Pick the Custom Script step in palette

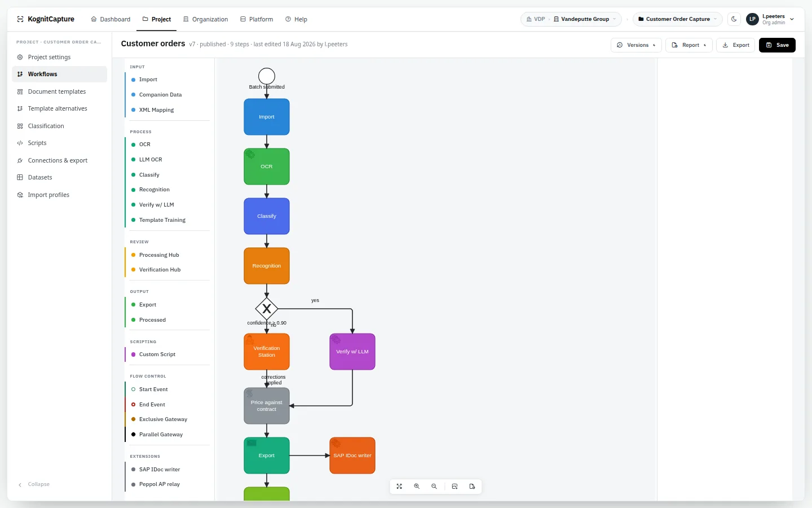pos(168,354)
